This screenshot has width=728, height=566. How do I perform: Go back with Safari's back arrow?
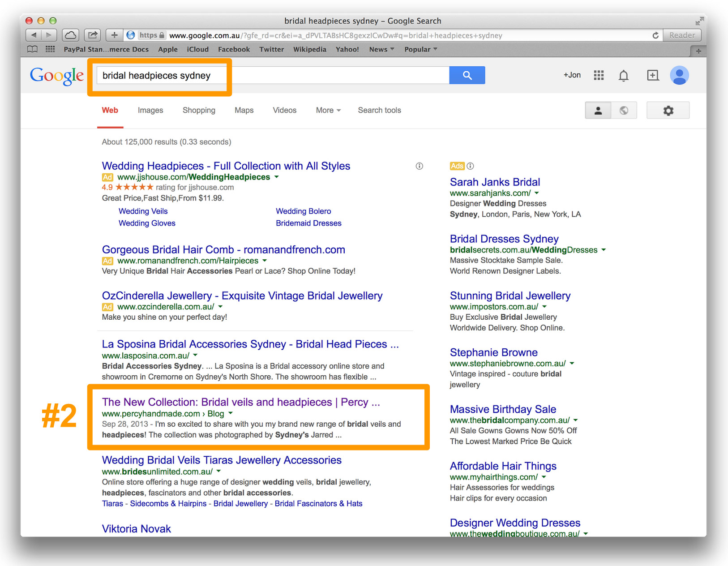click(34, 35)
